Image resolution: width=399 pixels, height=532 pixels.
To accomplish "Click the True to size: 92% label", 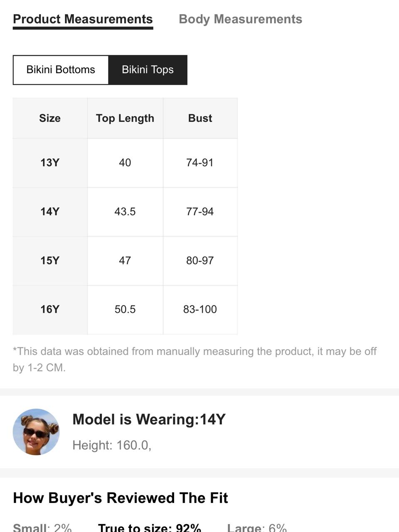I will 150,527.
